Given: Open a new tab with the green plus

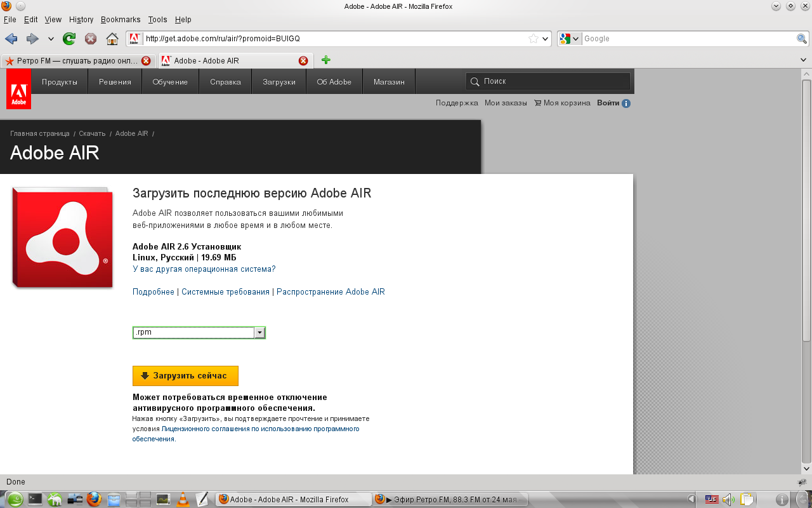Looking at the screenshot, I should coord(326,60).
